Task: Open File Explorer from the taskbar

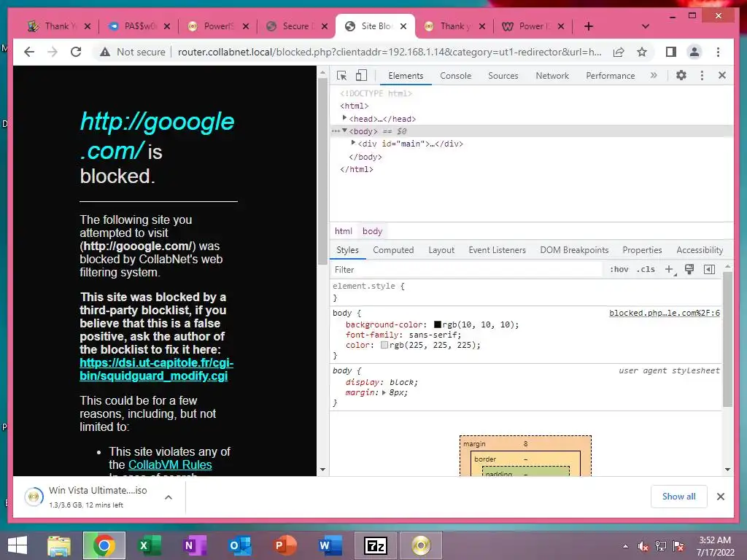Action: coord(59,545)
